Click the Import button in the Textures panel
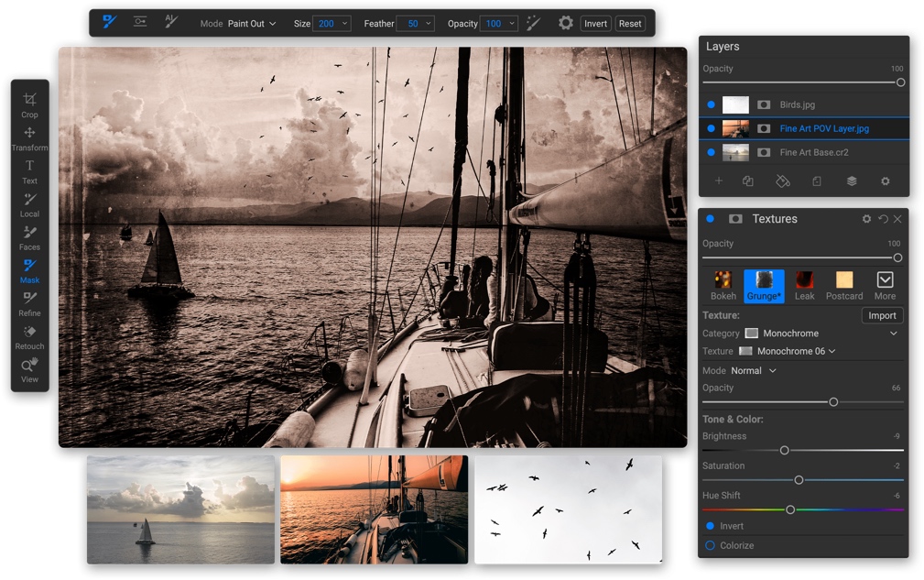 click(x=882, y=314)
